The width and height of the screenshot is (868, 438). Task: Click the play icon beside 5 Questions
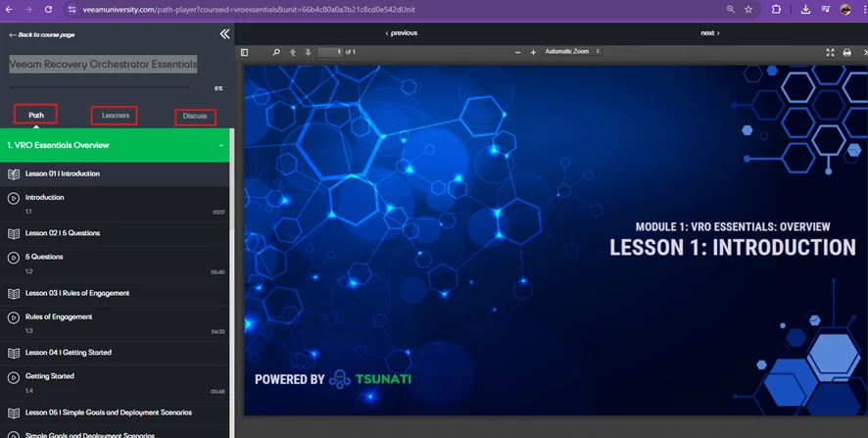pyautogui.click(x=14, y=258)
